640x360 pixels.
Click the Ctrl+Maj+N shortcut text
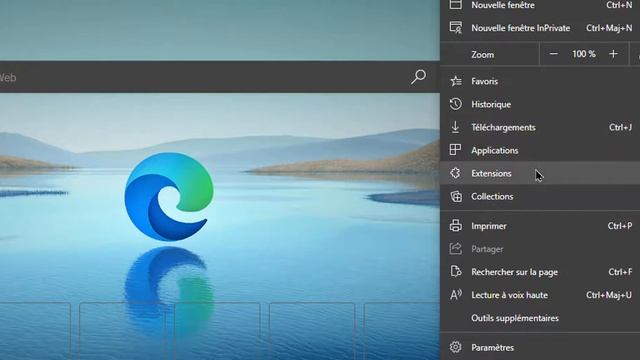[609, 28]
